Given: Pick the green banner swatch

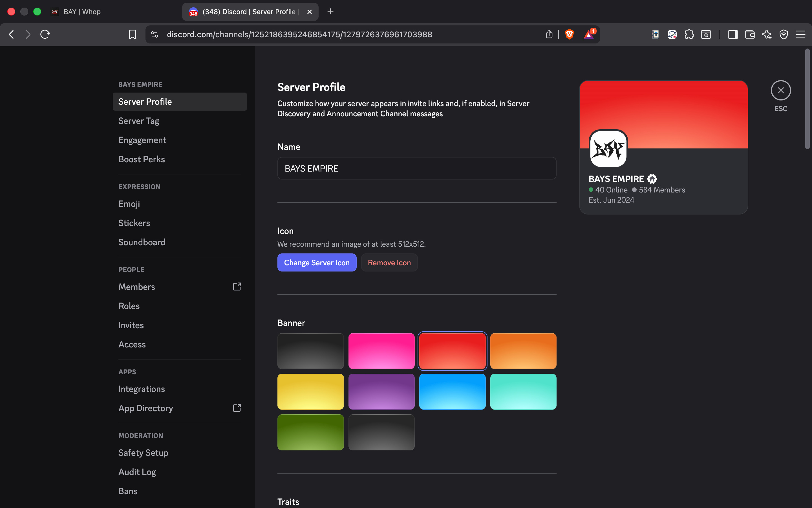Looking at the screenshot, I should pyautogui.click(x=310, y=432).
